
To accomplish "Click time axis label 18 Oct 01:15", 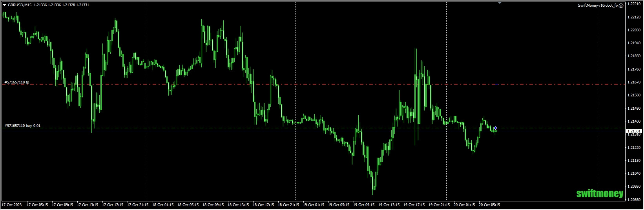I will click(163, 205).
